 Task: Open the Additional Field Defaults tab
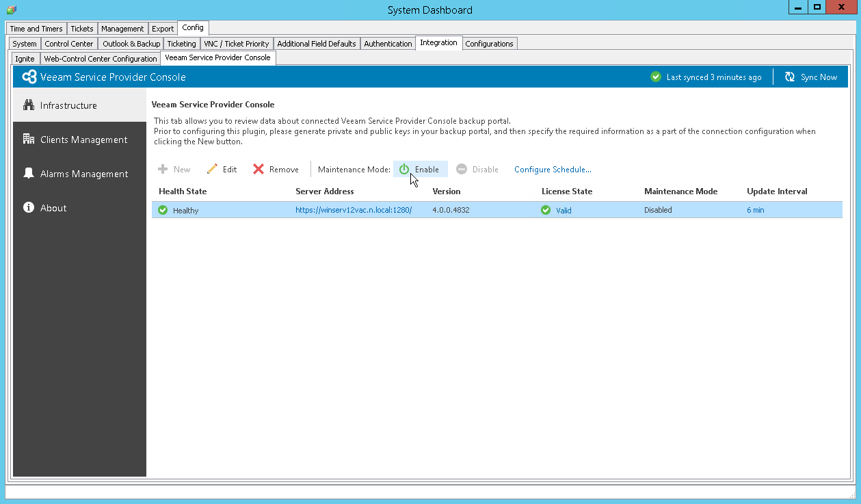317,44
